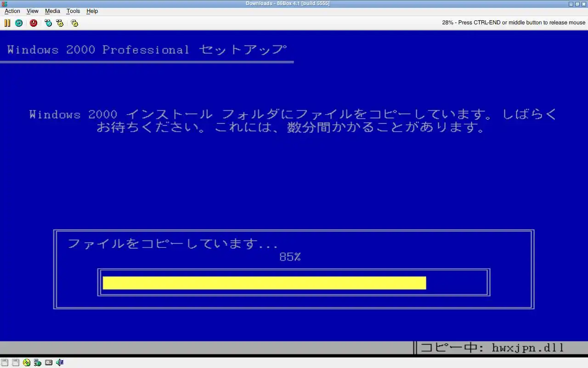This screenshot has height=368, width=588.
Task: Minimize the 86Box window
Action: 571,4
